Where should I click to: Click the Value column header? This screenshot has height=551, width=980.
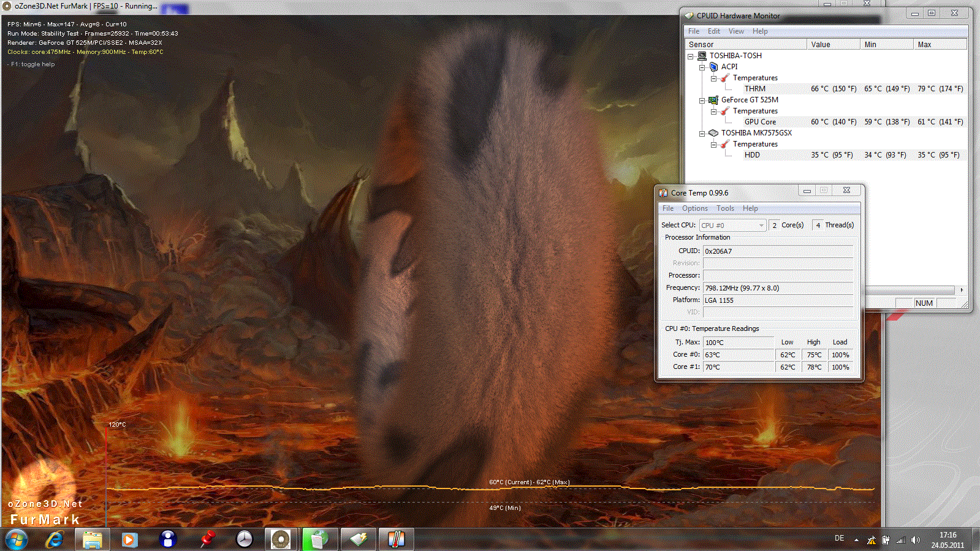tap(833, 45)
